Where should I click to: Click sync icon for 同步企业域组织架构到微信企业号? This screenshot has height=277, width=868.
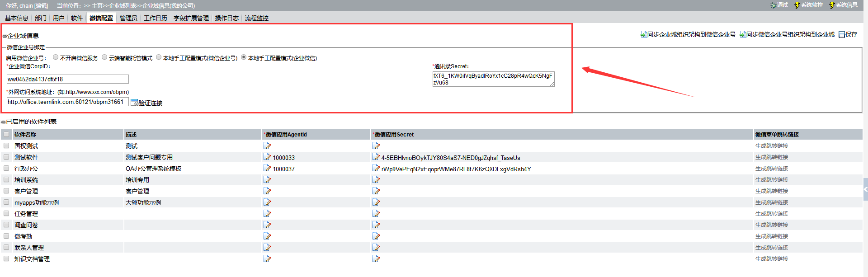coord(644,34)
